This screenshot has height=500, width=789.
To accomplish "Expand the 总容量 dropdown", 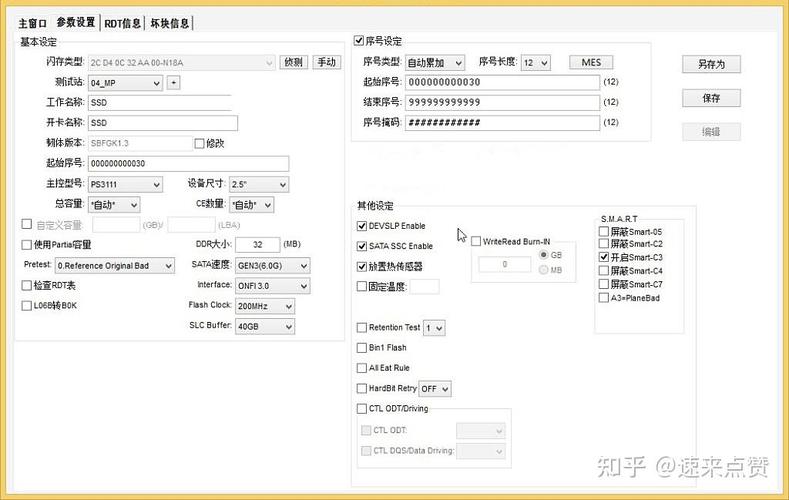I will (x=114, y=205).
